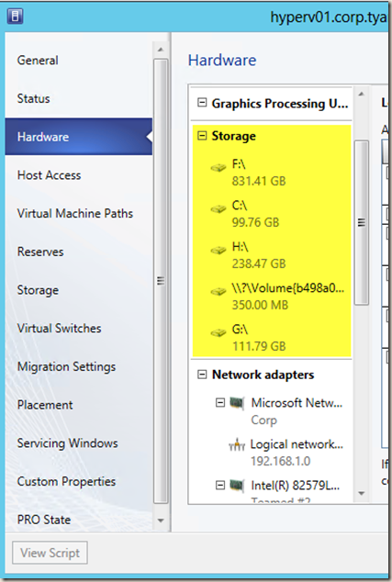Collapse the Microsoft Network adapter node
The image size is (392, 582).
[220, 402]
